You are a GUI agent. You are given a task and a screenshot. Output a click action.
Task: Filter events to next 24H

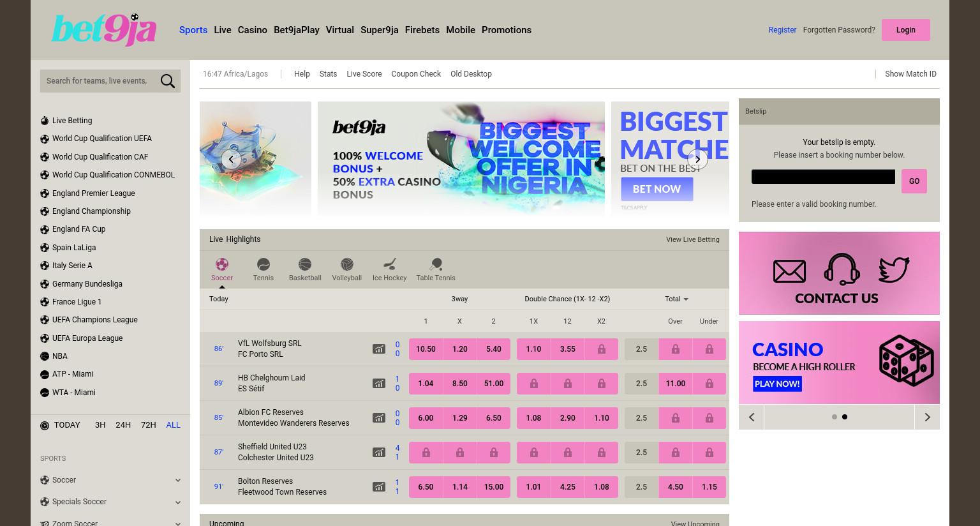pyautogui.click(x=123, y=425)
